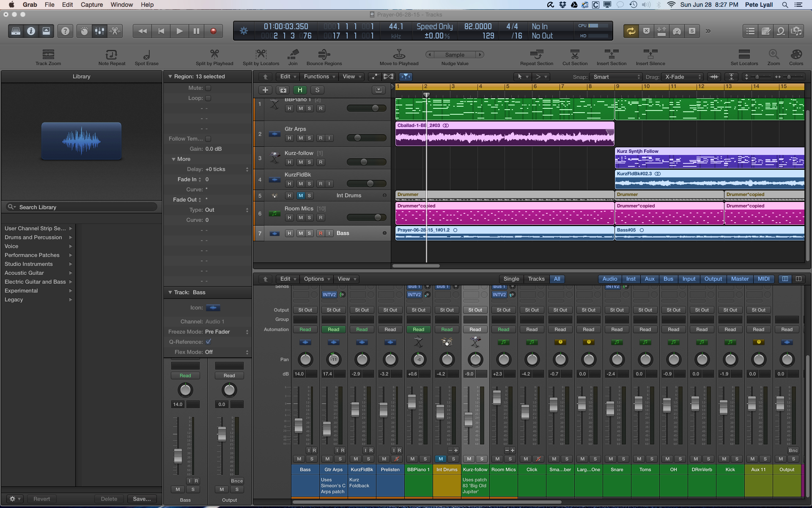Click the Split by Playhead scissors icon

click(x=214, y=54)
